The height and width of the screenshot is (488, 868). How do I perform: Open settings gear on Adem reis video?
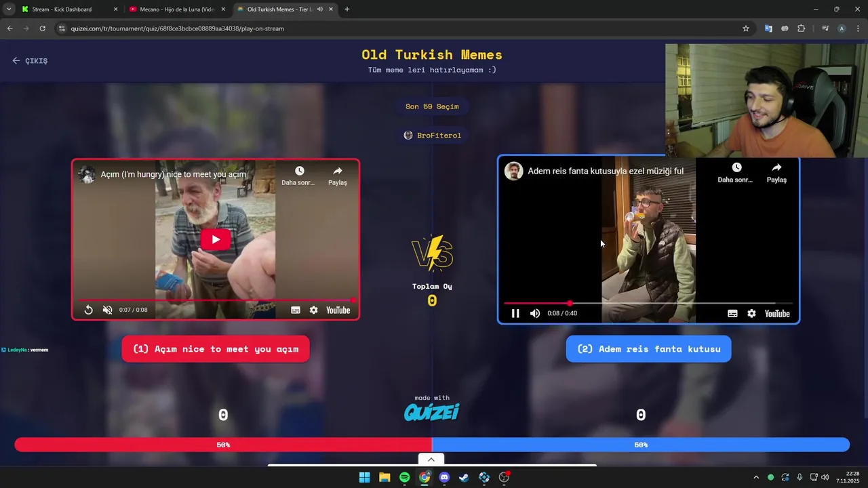tap(751, 313)
